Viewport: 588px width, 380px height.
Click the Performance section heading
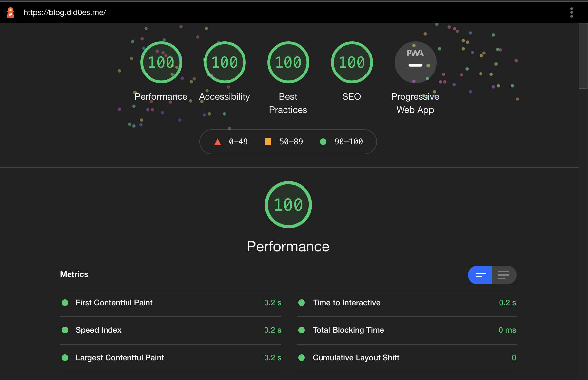point(288,246)
